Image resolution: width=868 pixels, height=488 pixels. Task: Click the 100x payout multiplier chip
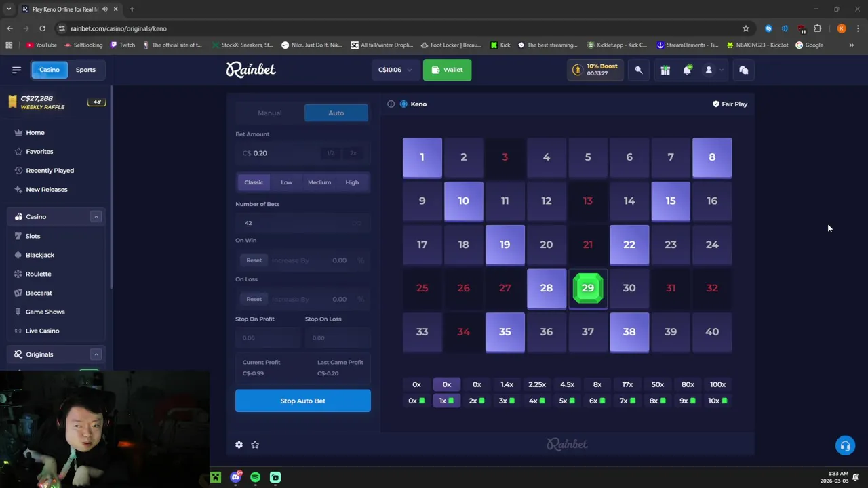tap(717, 384)
